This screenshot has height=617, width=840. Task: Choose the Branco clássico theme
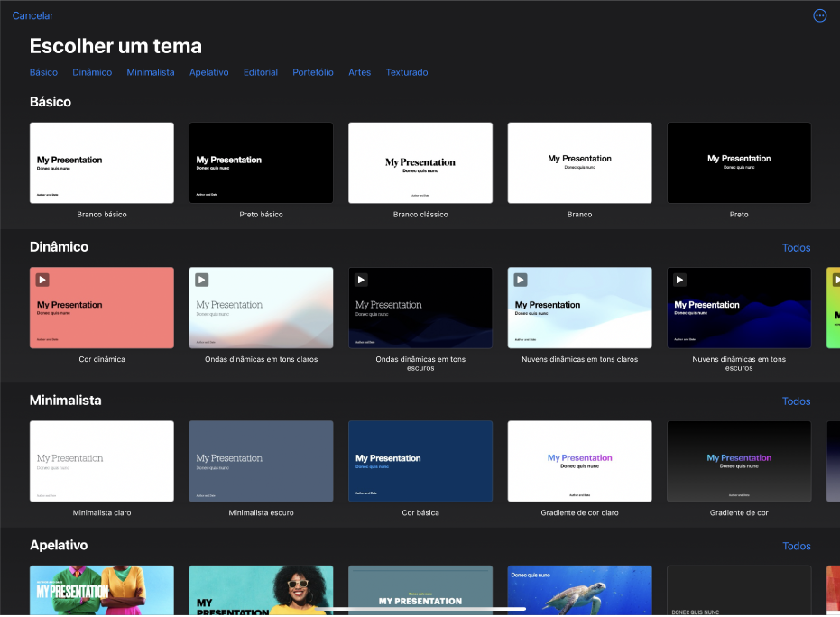[x=420, y=162]
